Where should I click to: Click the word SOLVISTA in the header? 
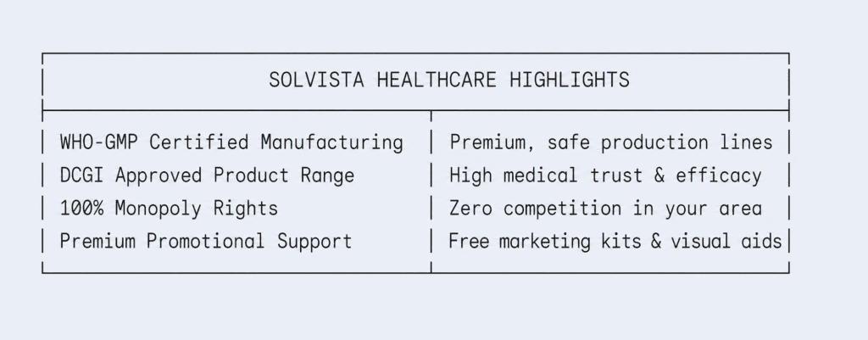(317, 80)
